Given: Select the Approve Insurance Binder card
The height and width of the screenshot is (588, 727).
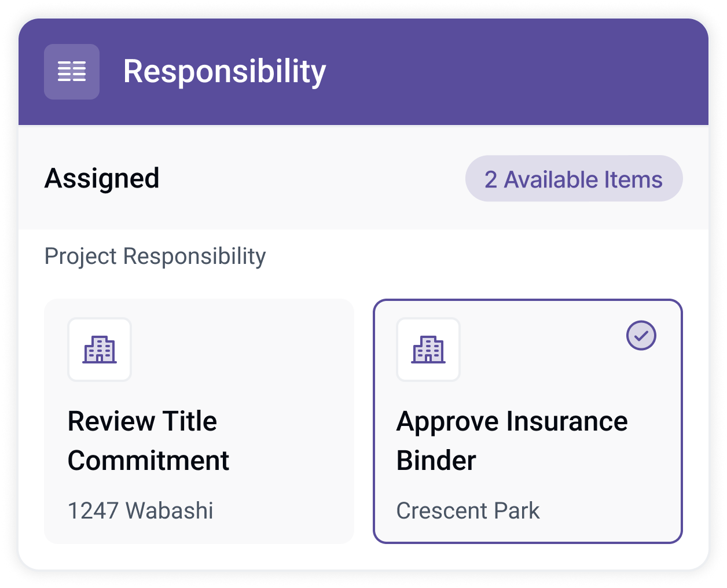Looking at the screenshot, I should click(528, 421).
